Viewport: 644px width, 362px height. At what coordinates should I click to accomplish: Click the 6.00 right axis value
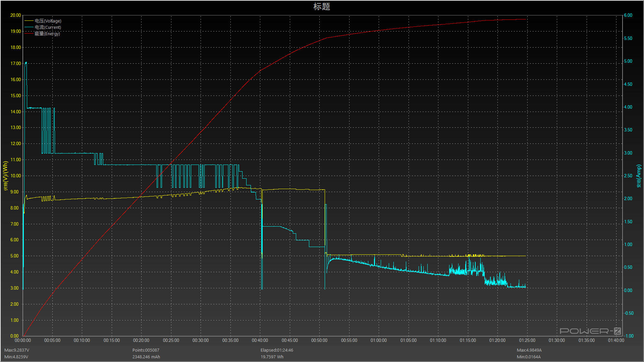pyautogui.click(x=628, y=15)
